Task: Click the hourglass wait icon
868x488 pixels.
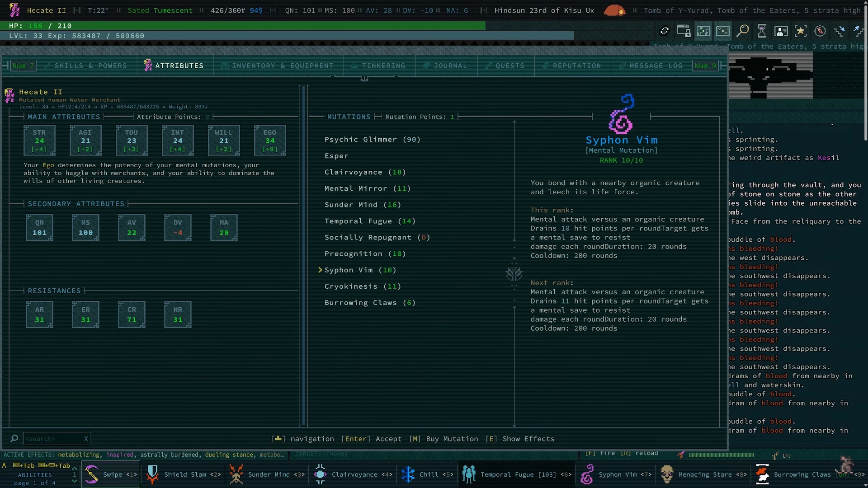Action: pyautogui.click(x=762, y=31)
